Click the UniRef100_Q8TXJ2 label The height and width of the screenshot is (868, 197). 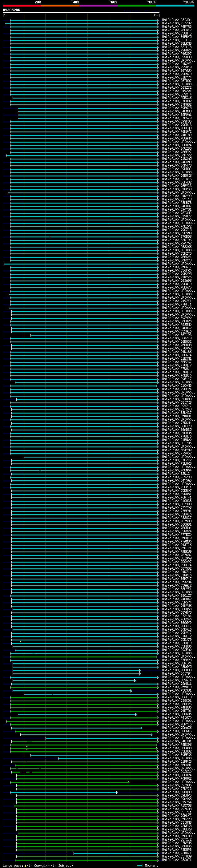(177, 840)
